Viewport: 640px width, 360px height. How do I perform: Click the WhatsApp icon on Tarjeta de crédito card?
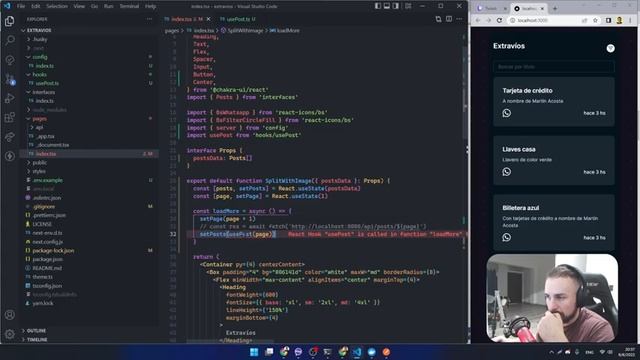click(507, 113)
